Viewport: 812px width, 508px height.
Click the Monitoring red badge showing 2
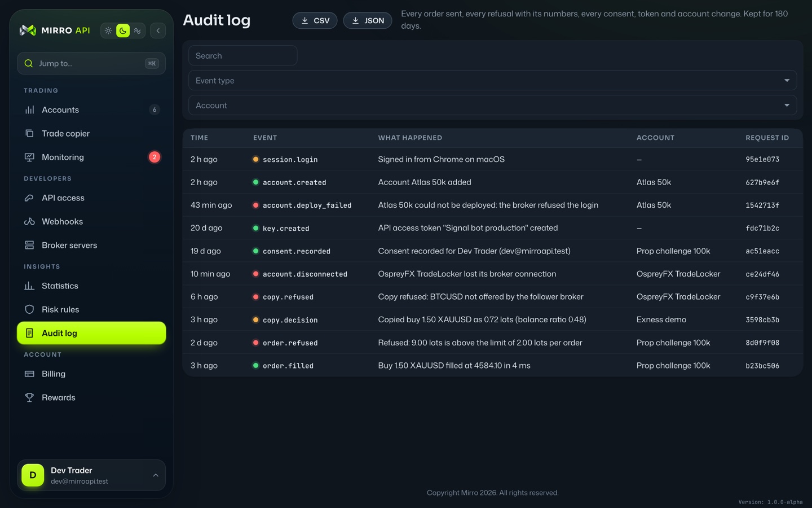(x=155, y=157)
